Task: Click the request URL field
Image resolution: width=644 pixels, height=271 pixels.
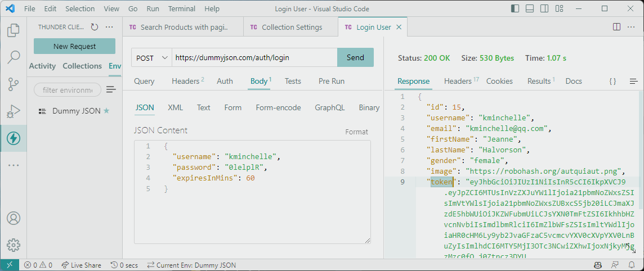Action: click(254, 58)
